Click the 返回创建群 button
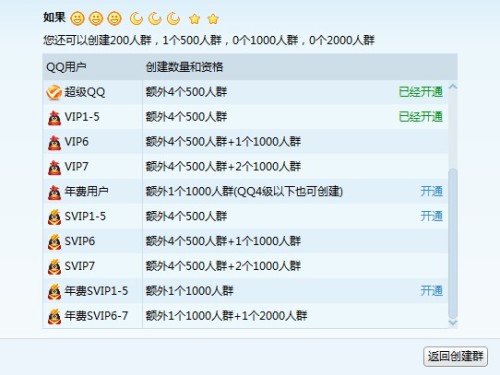Image resolution: width=500 pixels, height=375 pixels. click(x=455, y=357)
